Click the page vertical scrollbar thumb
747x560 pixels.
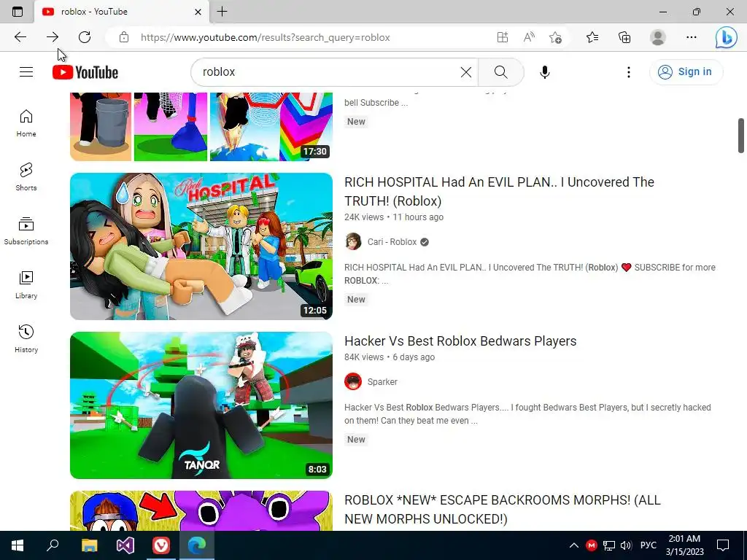tap(741, 136)
